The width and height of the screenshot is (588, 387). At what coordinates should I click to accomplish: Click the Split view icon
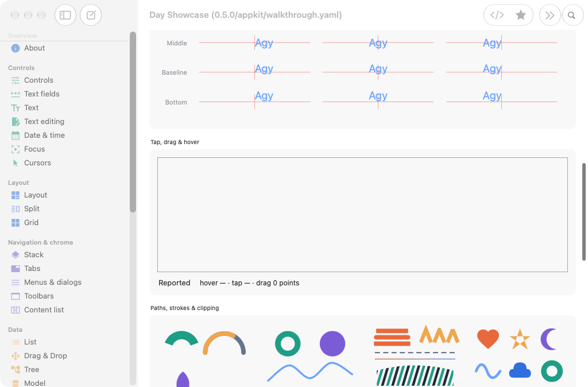tap(16, 209)
